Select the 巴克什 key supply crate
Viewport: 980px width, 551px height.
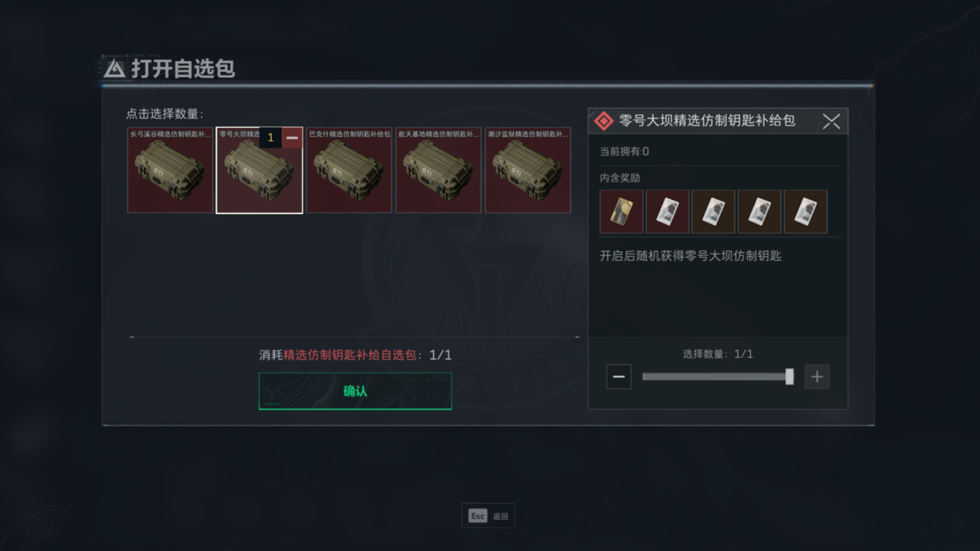(x=349, y=170)
